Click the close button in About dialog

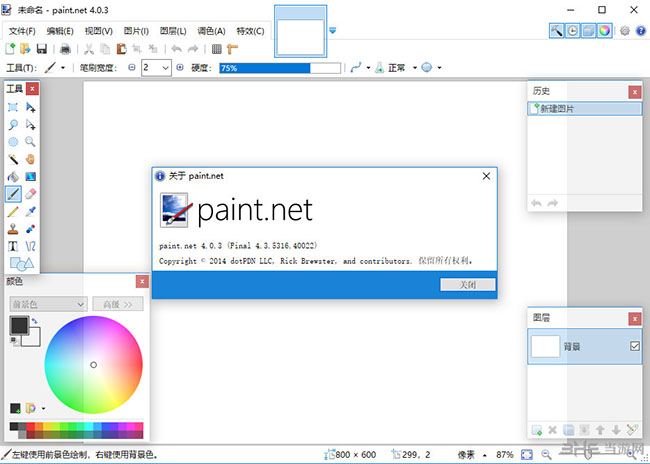(468, 284)
